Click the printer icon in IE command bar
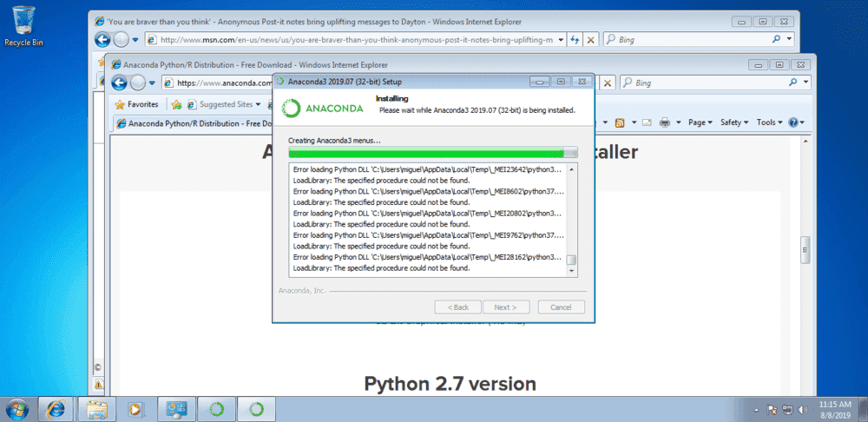868x422 pixels. (x=665, y=122)
